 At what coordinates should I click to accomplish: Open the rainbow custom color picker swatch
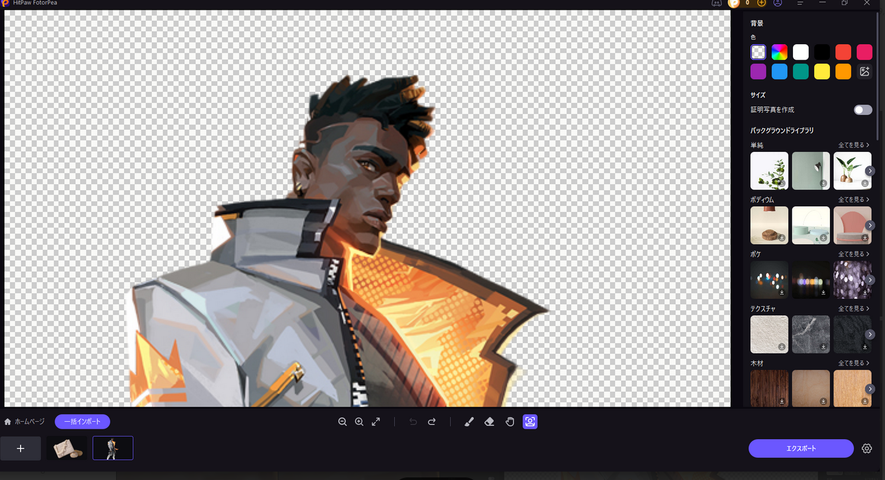pos(779,52)
